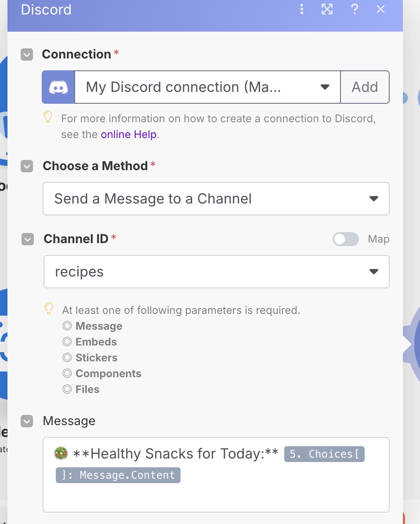Open the three-dot options menu in header

(301, 9)
